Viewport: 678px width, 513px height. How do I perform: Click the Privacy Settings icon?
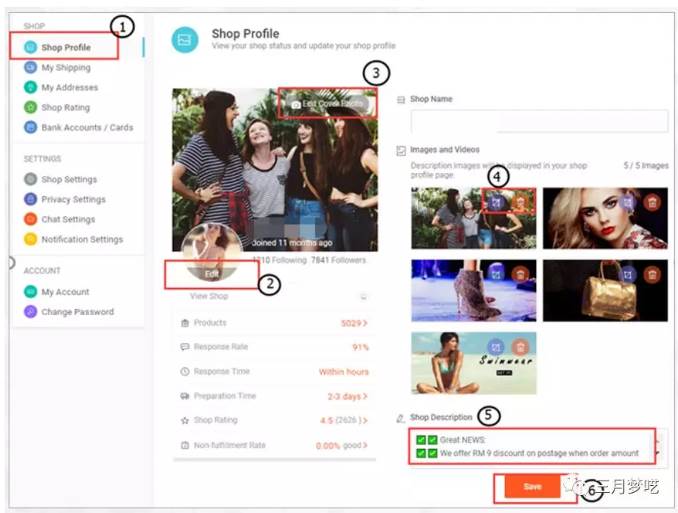tap(30, 199)
